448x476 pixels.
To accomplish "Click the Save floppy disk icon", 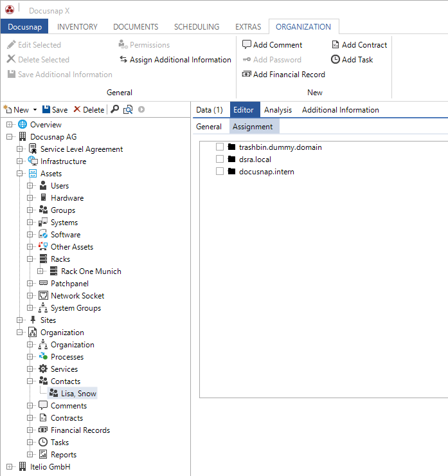I will pyautogui.click(x=46, y=109).
